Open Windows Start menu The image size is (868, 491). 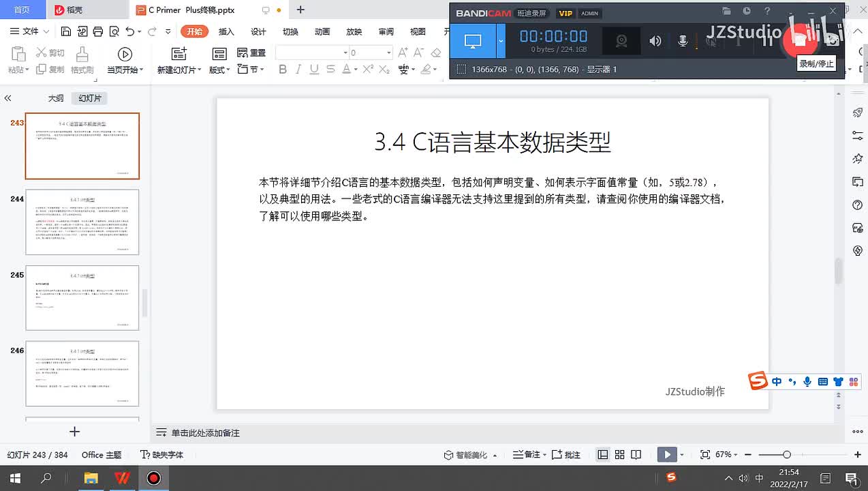pyautogui.click(x=15, y=478)
